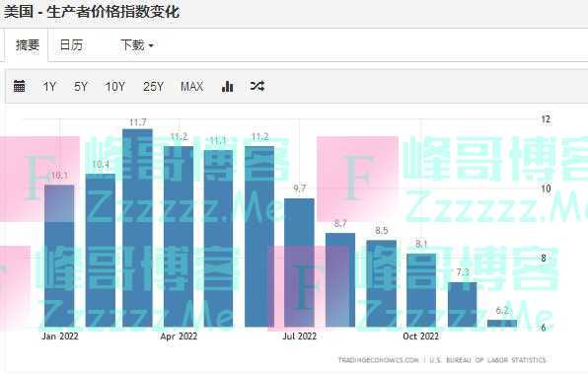588x374 pixels.
Task: Click the TRADINGECONOMICS.COM source credit
Action: pos(378,360)
